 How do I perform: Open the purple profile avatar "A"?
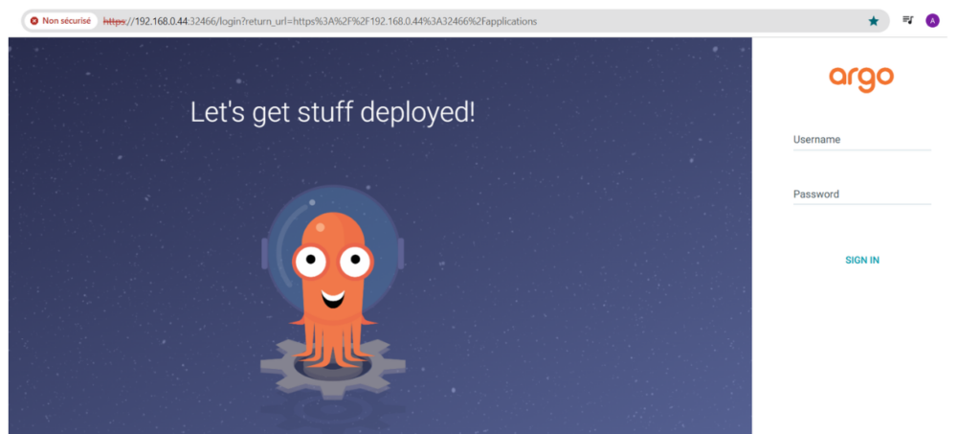[932, 20]
